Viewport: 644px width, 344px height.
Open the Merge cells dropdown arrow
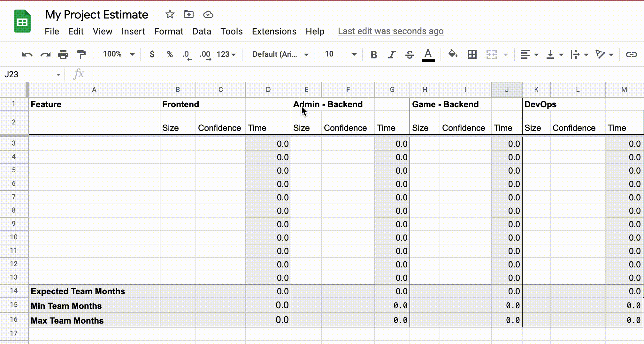505,55
